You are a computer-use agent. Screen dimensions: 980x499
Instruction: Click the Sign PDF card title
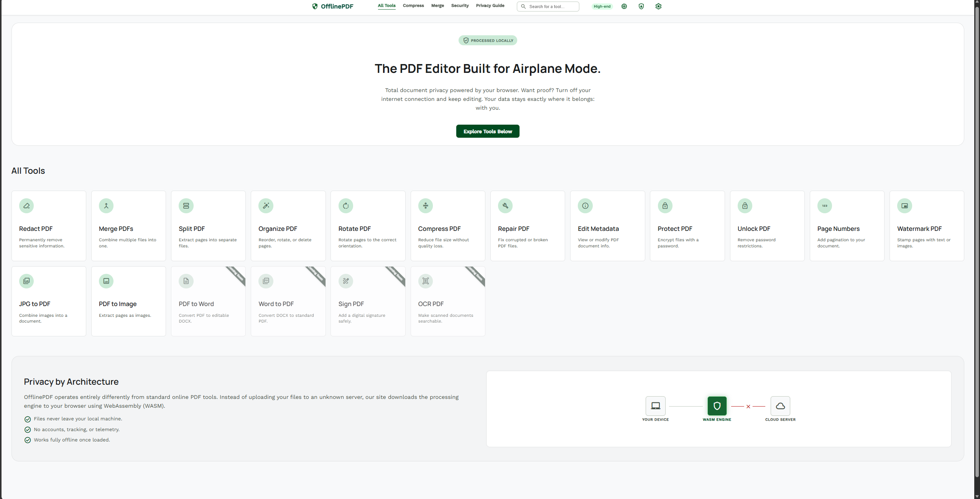[x=351, y=304]
